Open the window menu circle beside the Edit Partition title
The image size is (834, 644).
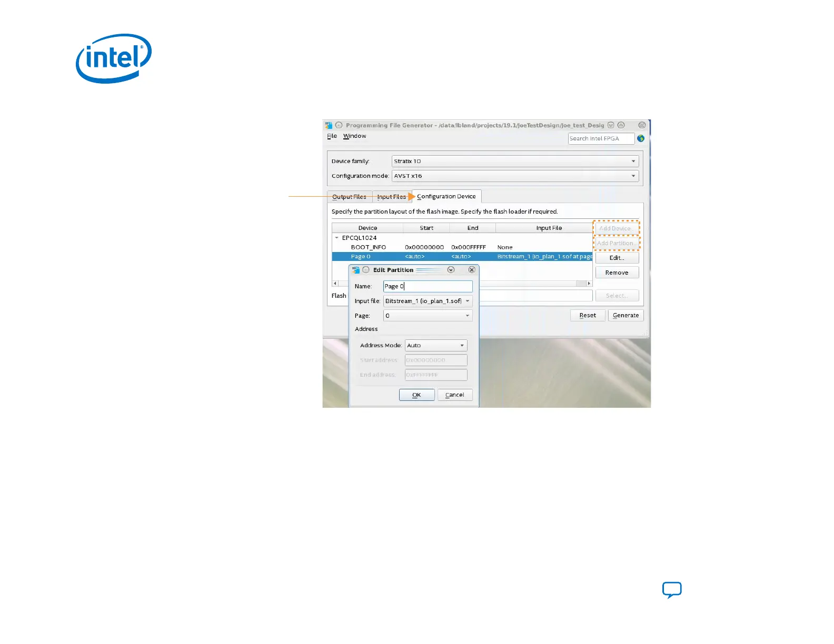point(366,270)
